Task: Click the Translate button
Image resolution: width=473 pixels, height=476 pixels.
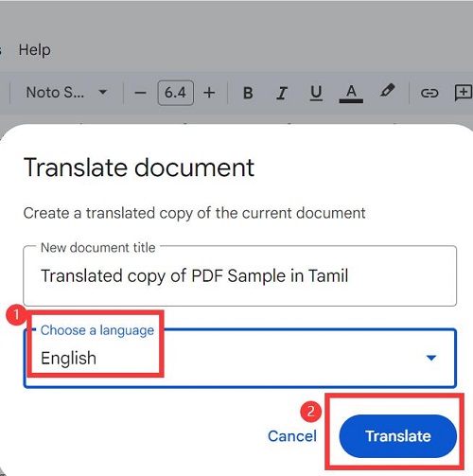Action: (x=398, y=436)
